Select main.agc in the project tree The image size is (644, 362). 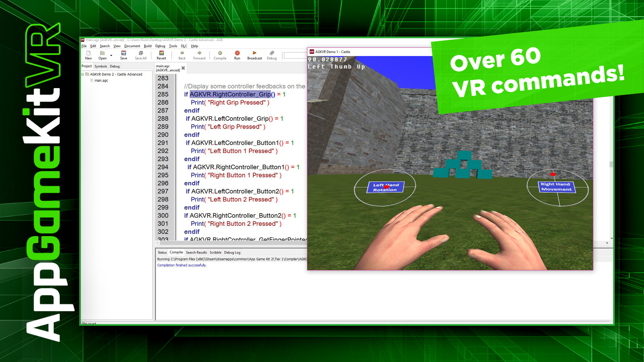[101, 80]
